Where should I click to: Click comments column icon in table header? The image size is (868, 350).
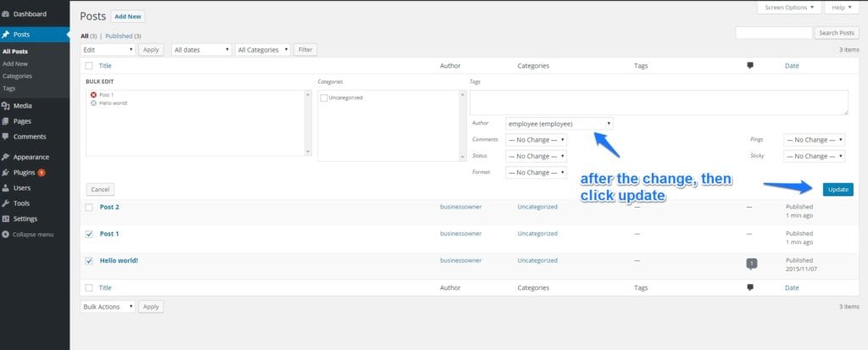(750, 65)
